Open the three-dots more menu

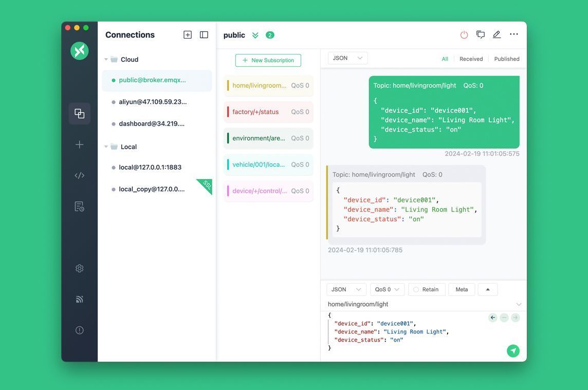point(514,34)
